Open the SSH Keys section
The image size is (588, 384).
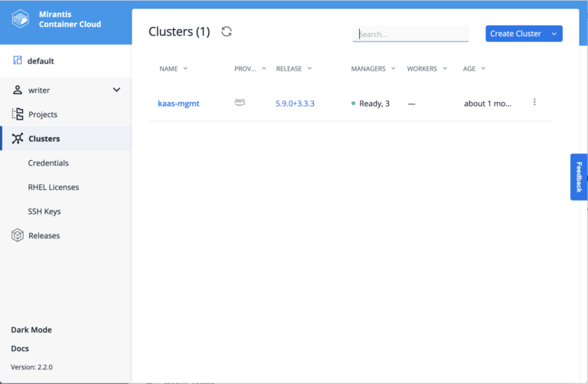click(44, 212)
